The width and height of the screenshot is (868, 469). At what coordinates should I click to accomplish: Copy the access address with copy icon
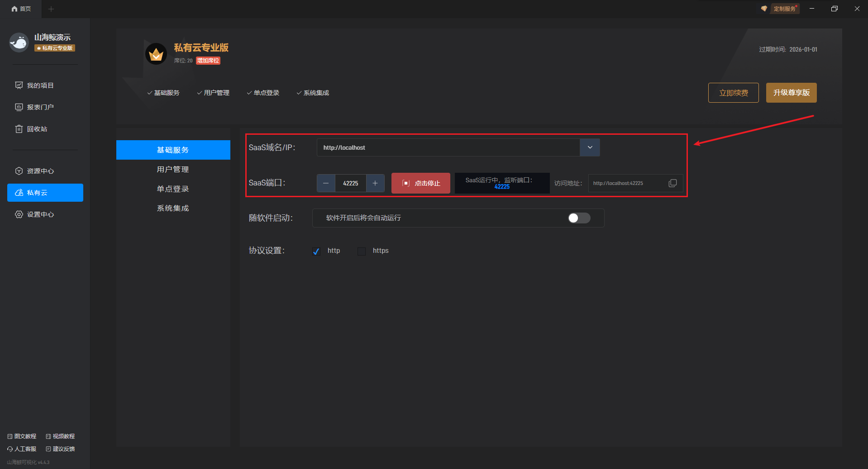[x=672, y=183]
